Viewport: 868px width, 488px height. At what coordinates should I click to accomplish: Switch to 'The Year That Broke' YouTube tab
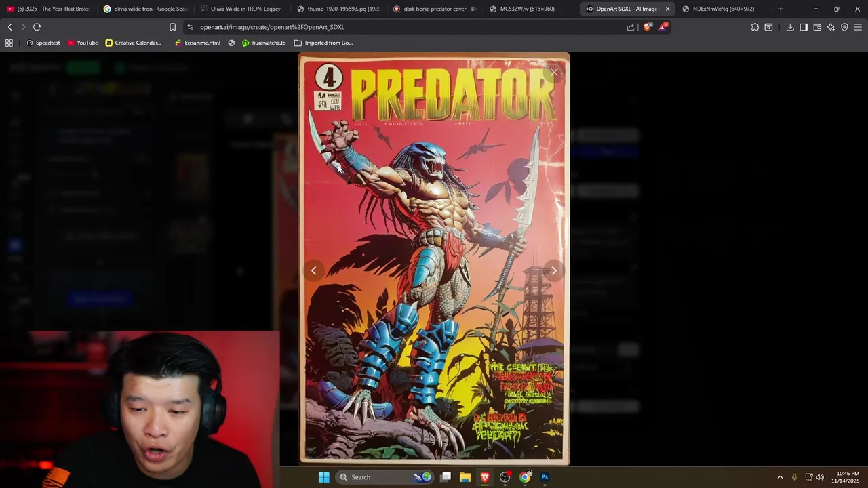pos(48,9)
